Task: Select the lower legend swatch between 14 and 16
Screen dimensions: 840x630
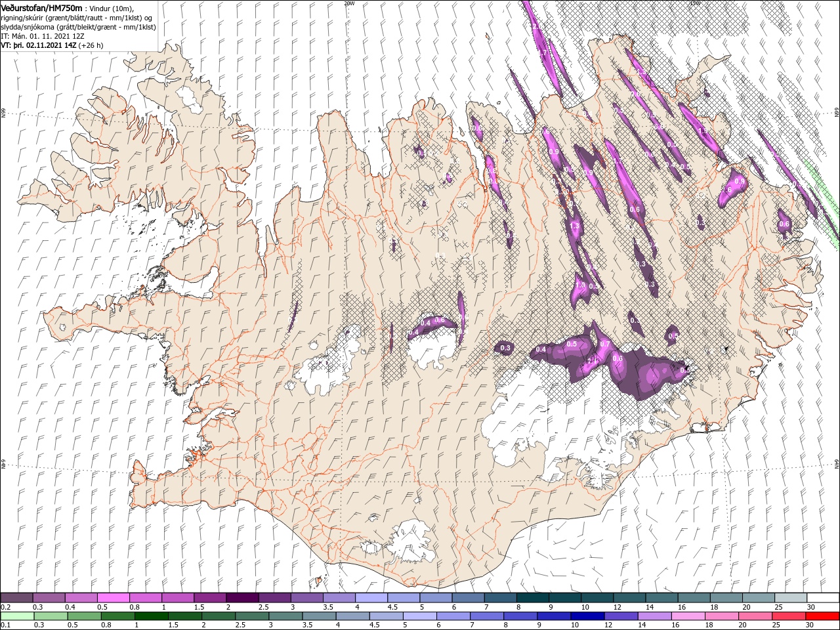Action: [655, 616]
